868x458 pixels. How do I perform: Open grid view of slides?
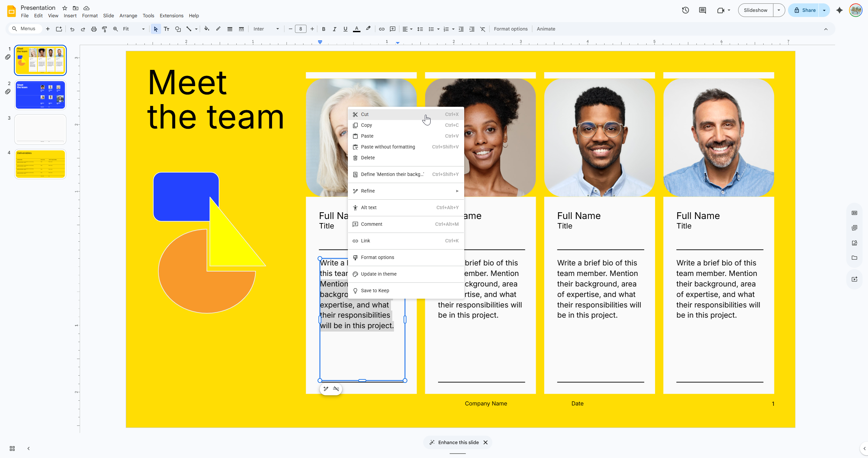[x=12, y=449]
